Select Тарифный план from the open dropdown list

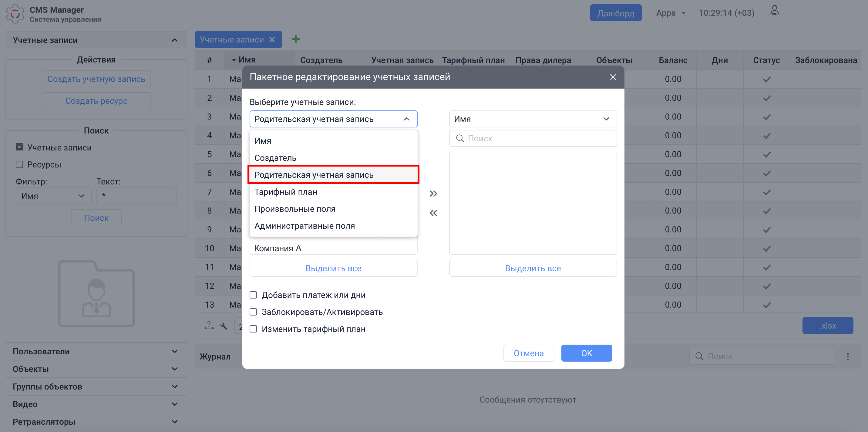tap(286, 191)
